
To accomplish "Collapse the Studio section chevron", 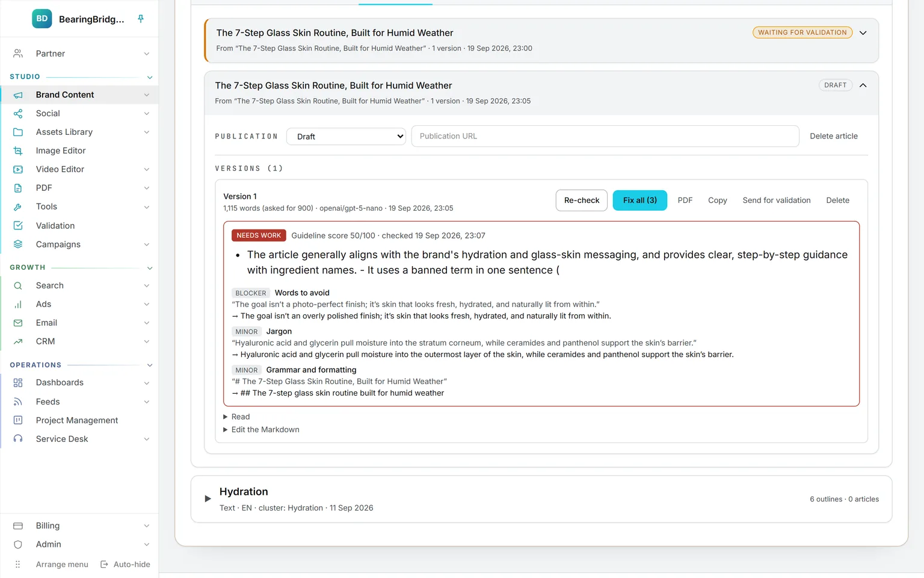I will tap(150, 77).
